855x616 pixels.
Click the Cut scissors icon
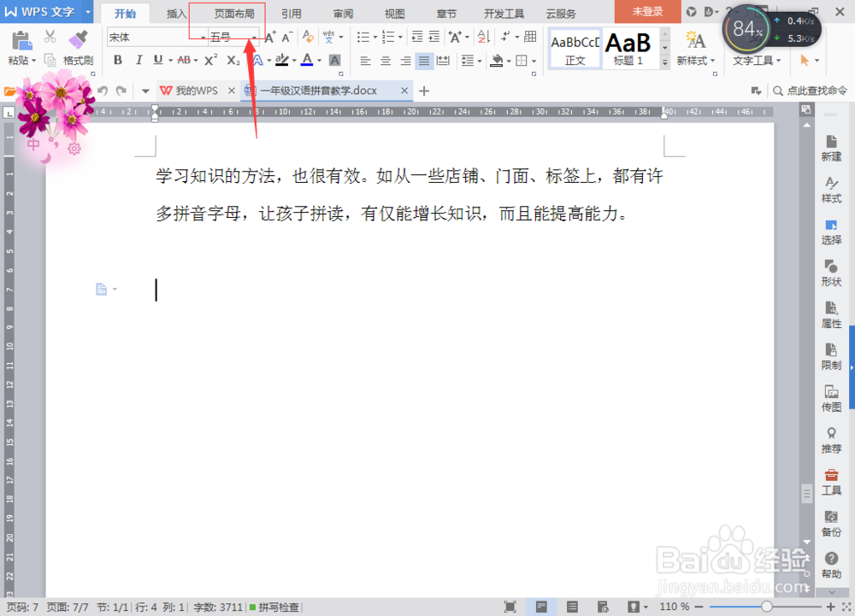[50, 37]
